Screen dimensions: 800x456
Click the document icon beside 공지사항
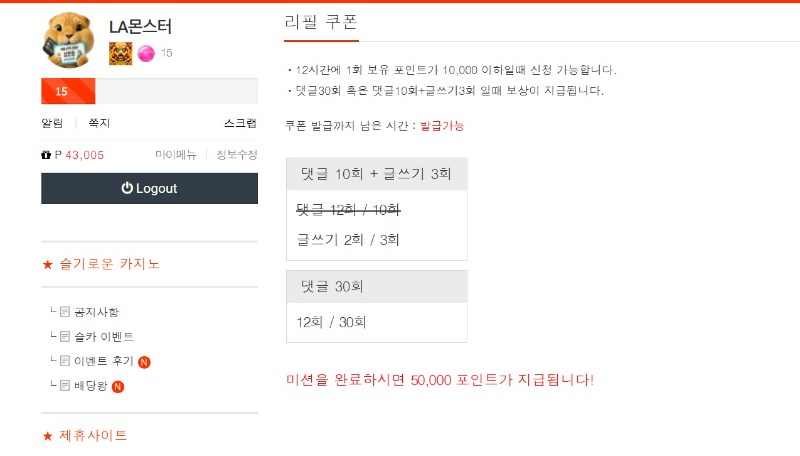(65, 312)
